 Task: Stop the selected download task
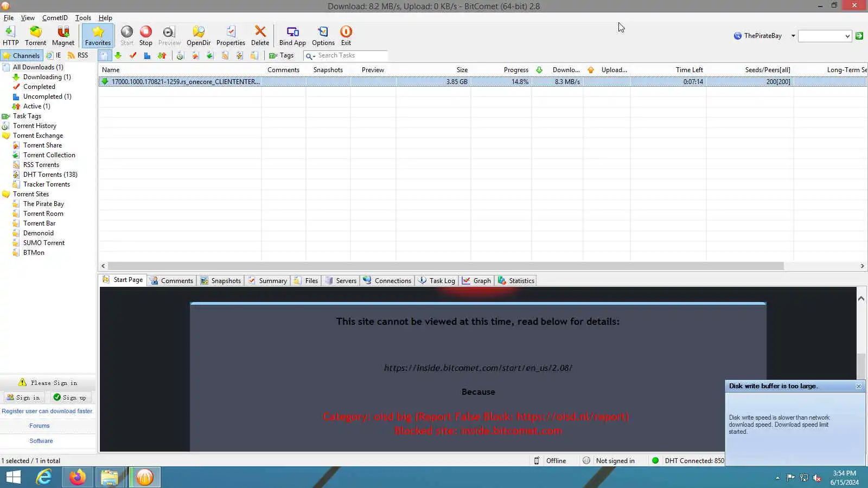pyautogui.click(x=145, y=36)
